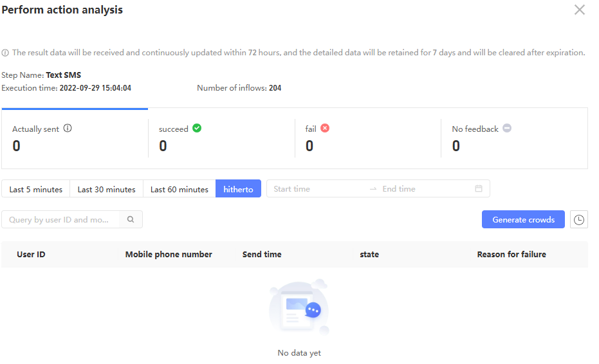Click the Send time column header

(x=262, y=254)
